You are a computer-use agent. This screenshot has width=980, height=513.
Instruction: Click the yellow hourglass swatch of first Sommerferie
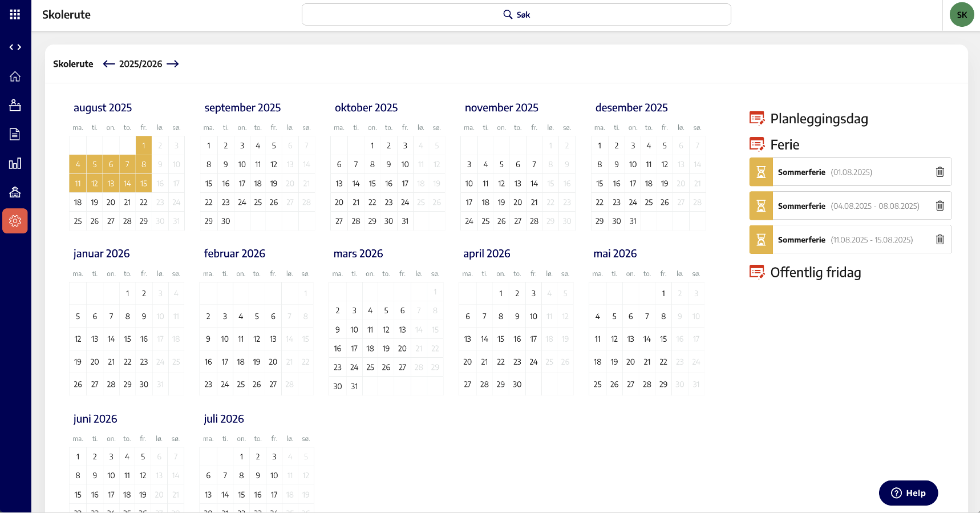pos(761,172)
